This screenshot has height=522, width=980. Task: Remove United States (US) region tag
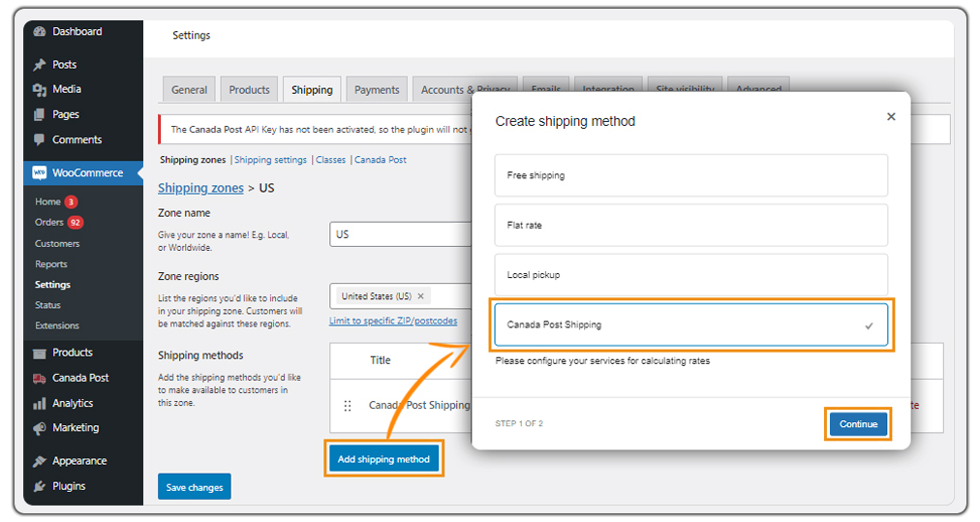[x=420, y=296]
